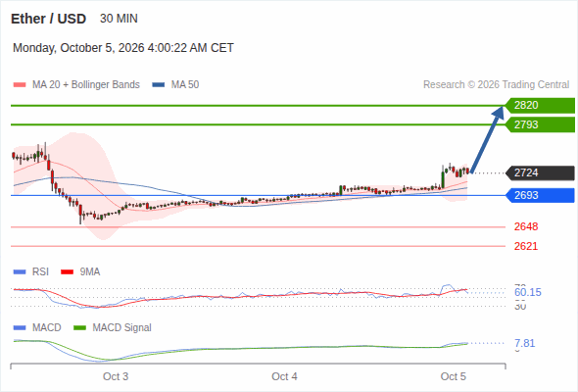Click the date and time stamp
The height and width of the screenshot is (392, 578).
123,48
